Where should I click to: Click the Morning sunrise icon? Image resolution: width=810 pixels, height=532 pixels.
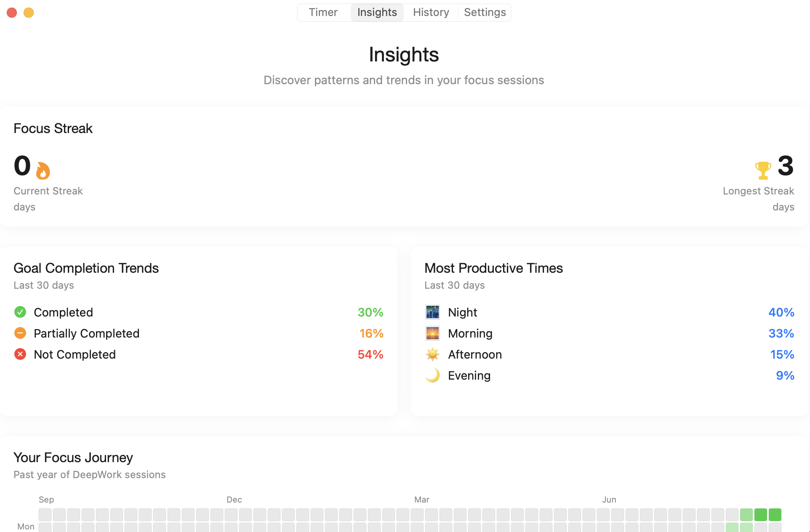coord(432,333)
